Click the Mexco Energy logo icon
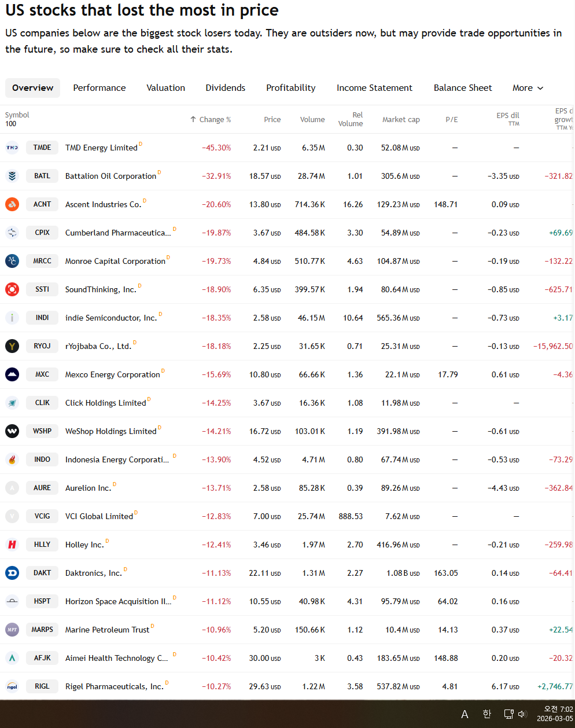This screenshot has width=575, height=728. tap(12, 374)
